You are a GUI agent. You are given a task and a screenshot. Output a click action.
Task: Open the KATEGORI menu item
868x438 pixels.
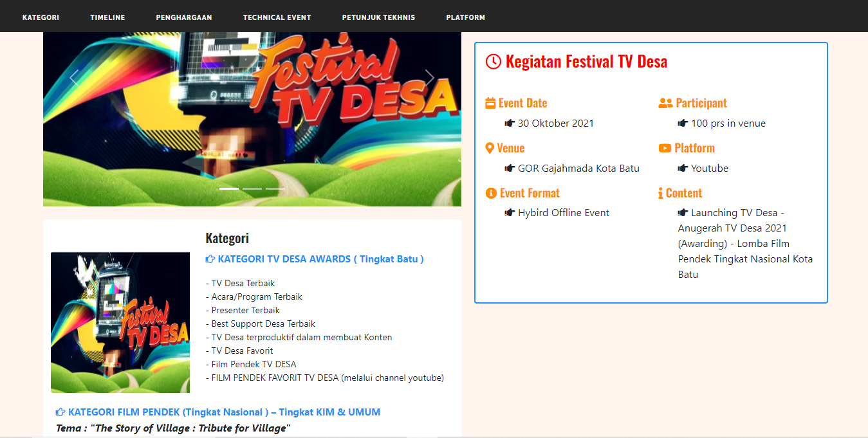pyautogui.click(x=41, y=17)
